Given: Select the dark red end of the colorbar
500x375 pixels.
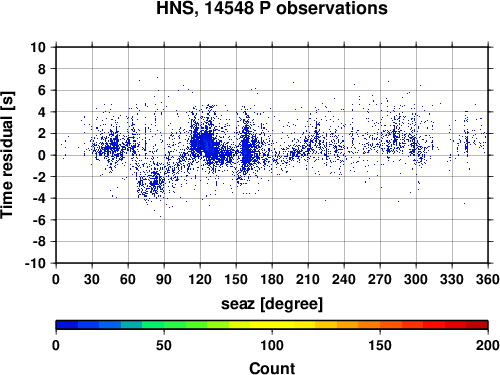Looking at the screenshot, I should click(477, 324).
